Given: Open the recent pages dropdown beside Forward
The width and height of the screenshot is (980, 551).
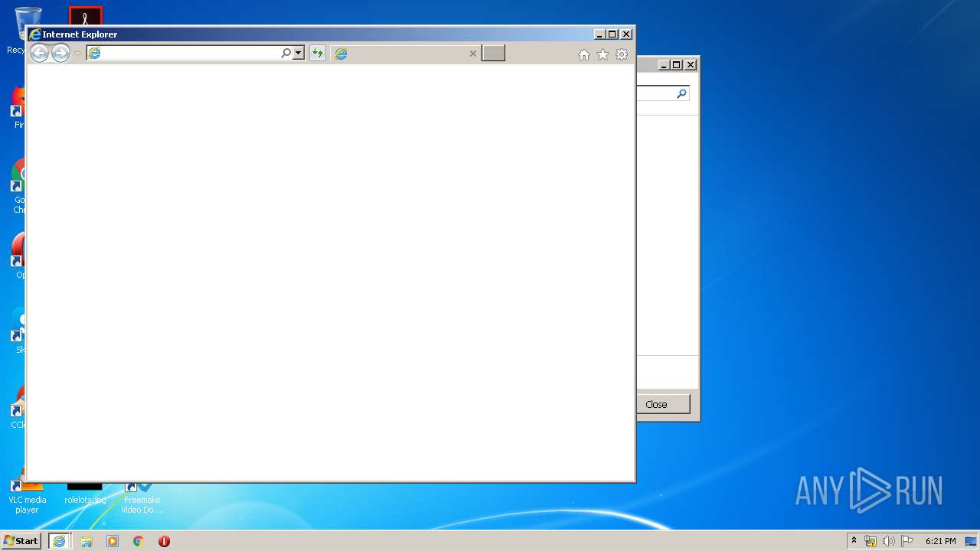Looking at the screenshot, I should point(77,54).
